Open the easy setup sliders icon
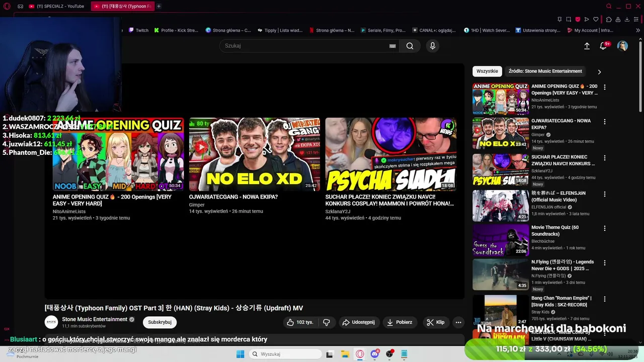This screenshot has height=362, width=644. tap(637, 19)
